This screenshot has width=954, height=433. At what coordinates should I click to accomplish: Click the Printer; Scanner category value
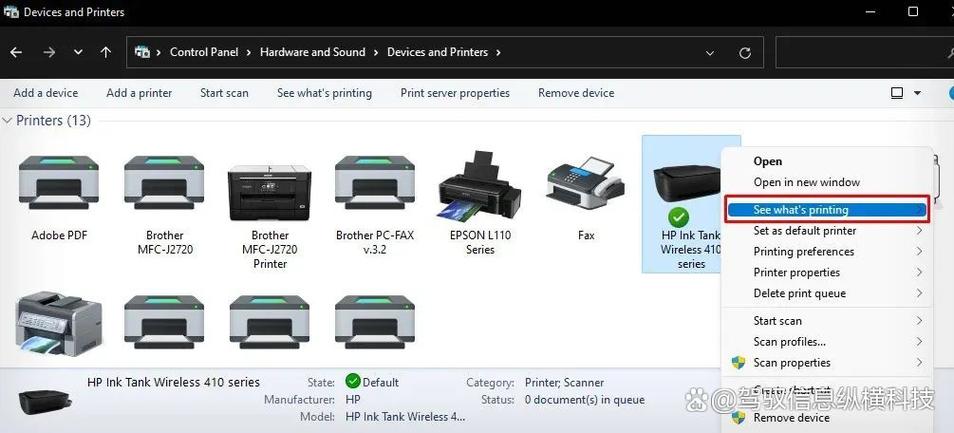pyautogui.click(x=565, y=383)
